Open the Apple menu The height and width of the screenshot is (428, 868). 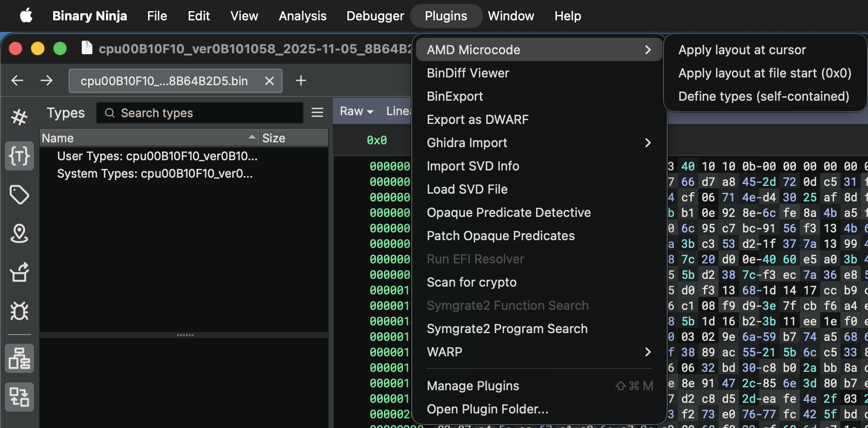[x=26, y=16]
